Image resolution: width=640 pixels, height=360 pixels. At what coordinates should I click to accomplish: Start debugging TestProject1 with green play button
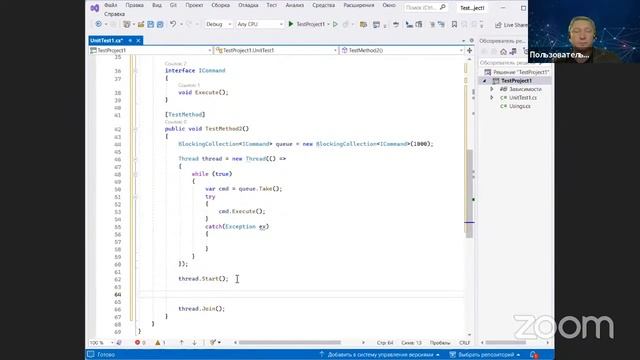[x=307, y=24]
